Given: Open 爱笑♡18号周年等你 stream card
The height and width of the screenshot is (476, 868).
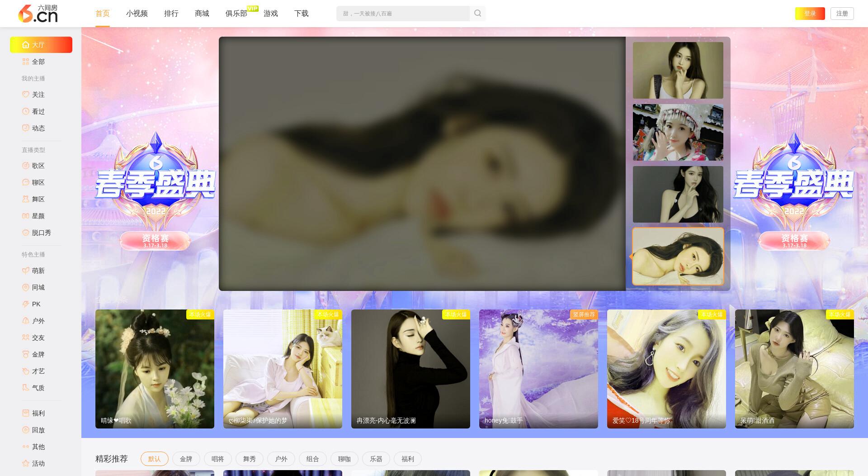Looking at the screenshot, I should (x=666, y=369).
